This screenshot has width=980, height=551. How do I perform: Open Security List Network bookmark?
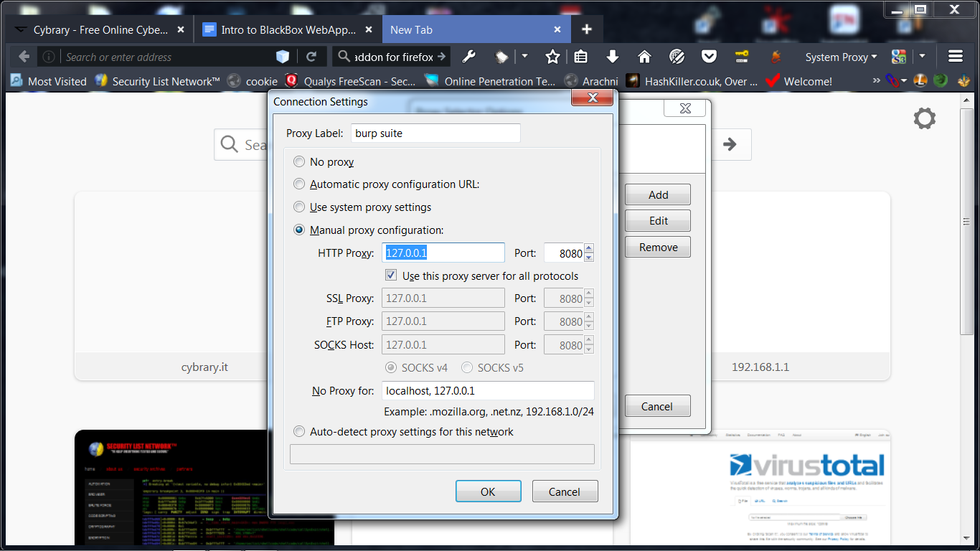157,81
